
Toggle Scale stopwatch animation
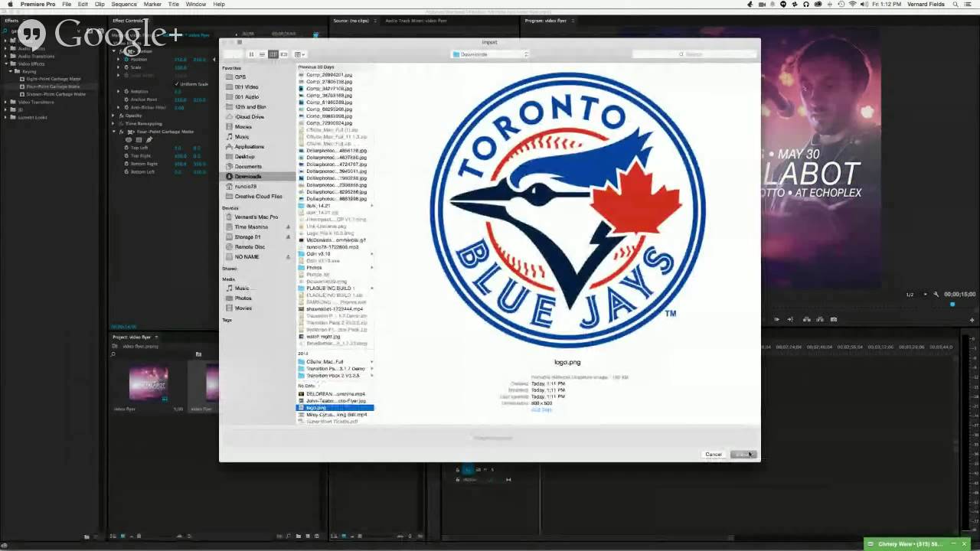point(127,67)
